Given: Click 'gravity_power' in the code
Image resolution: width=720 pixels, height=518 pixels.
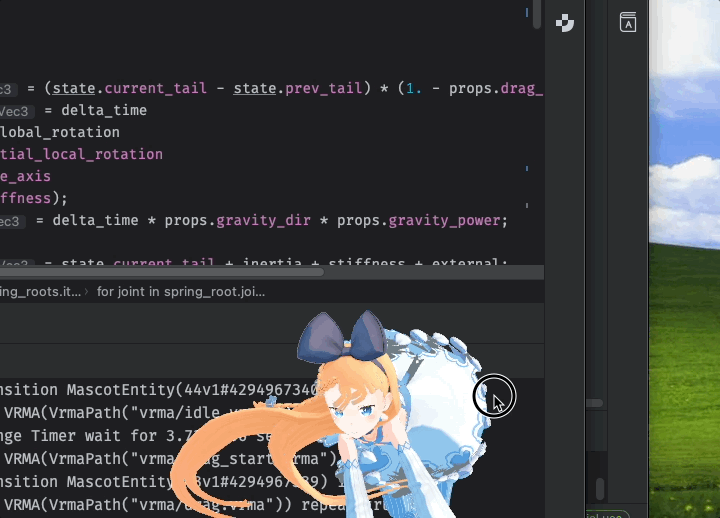Looking at the screenshot, I should [x=444, y=220].
